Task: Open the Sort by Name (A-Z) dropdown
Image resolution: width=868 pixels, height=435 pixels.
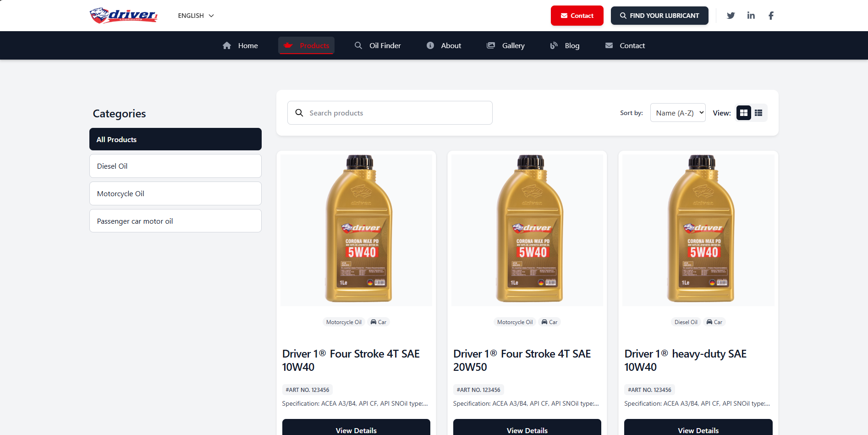Action: (x=678, y=113)
